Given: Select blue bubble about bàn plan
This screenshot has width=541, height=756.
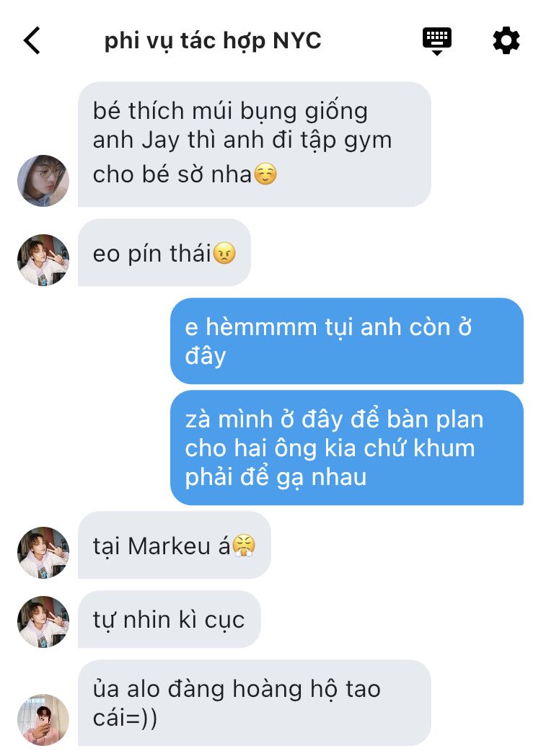Looking at the screenshot, I should 347,448.
